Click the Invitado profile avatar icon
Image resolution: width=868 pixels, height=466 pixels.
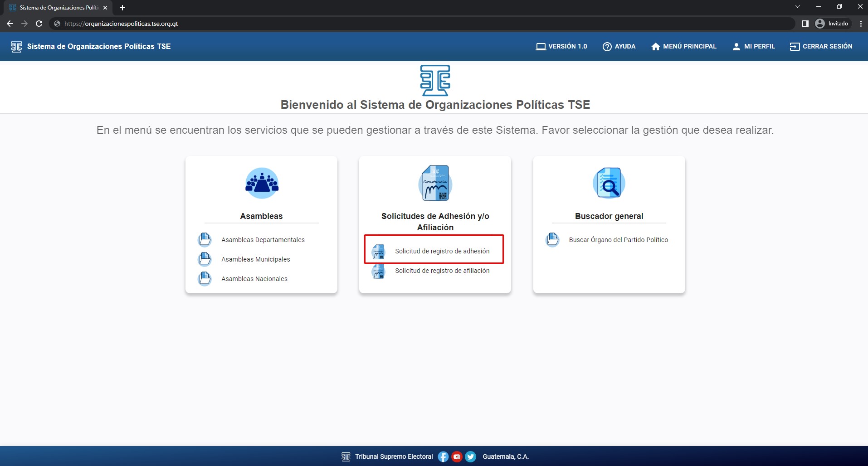point(819,24)
